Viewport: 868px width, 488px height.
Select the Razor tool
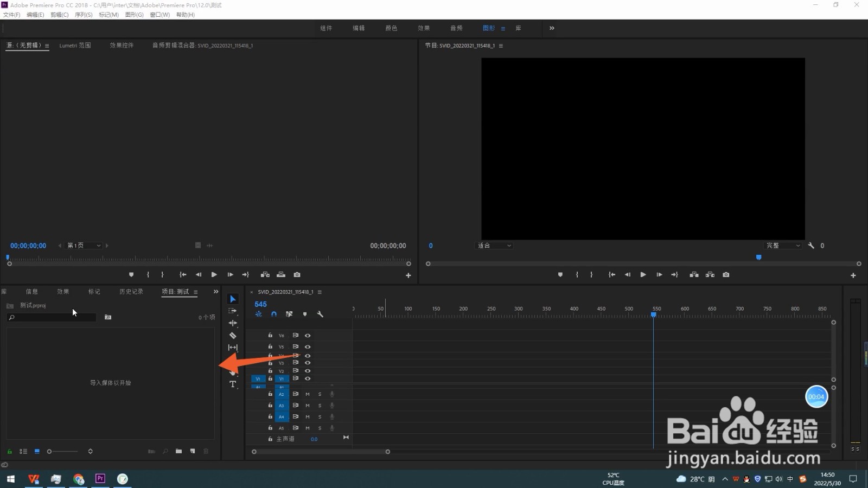click(233, 336)
